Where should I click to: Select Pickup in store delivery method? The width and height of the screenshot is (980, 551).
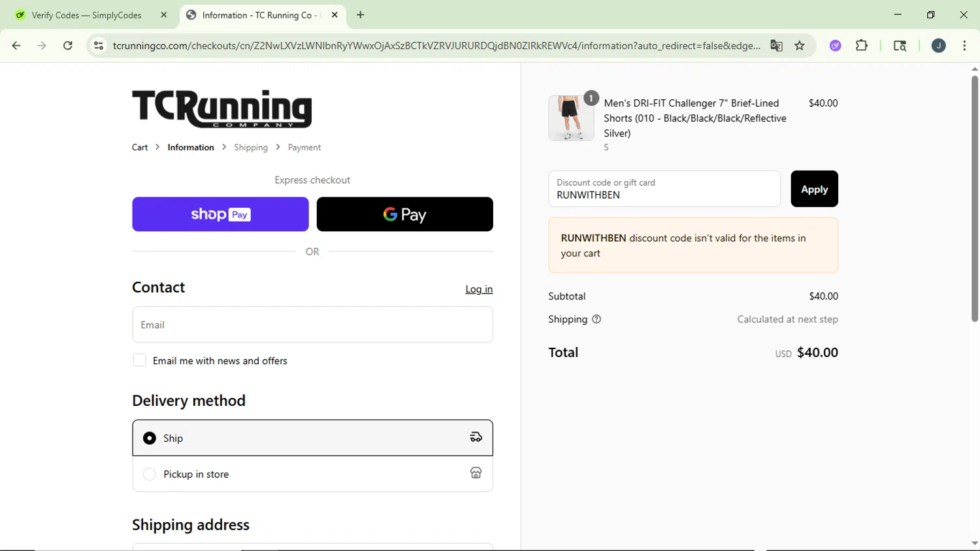click(312, 474)
